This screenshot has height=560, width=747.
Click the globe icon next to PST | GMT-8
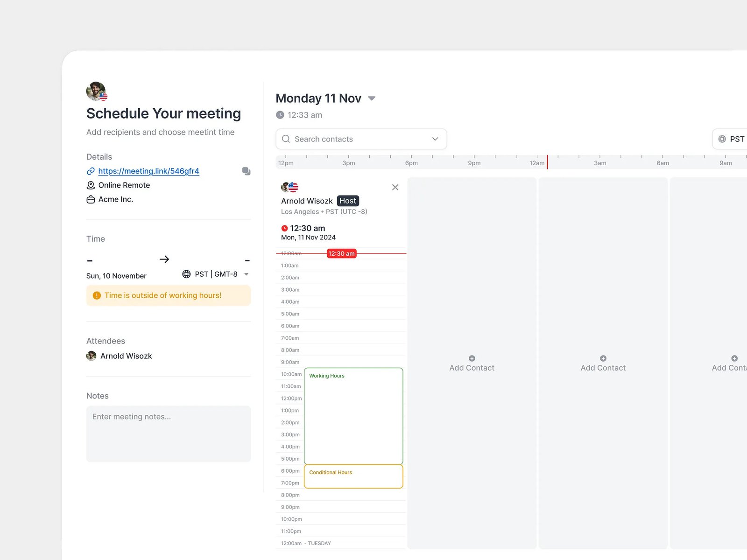pyautogui.click(x=186, y=274)
